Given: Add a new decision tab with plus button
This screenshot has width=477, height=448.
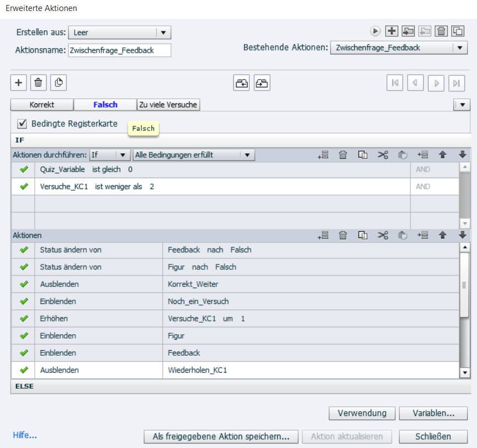Looking at the screenshot, I should pos(19,82).
